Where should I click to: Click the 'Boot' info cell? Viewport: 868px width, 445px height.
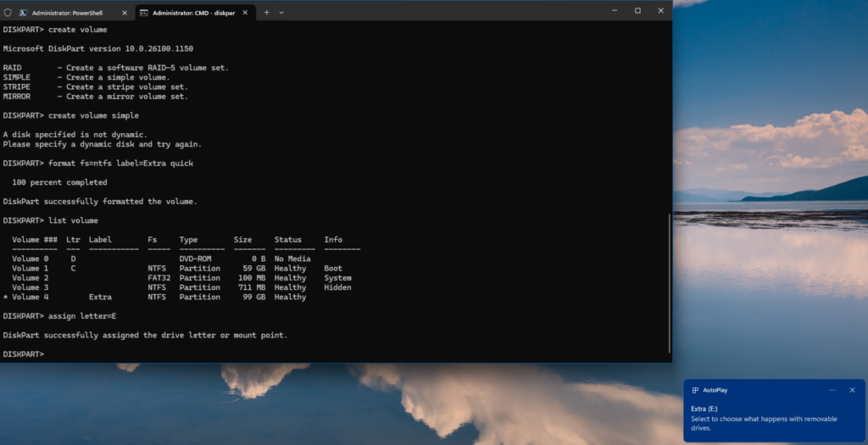[333, 269]
